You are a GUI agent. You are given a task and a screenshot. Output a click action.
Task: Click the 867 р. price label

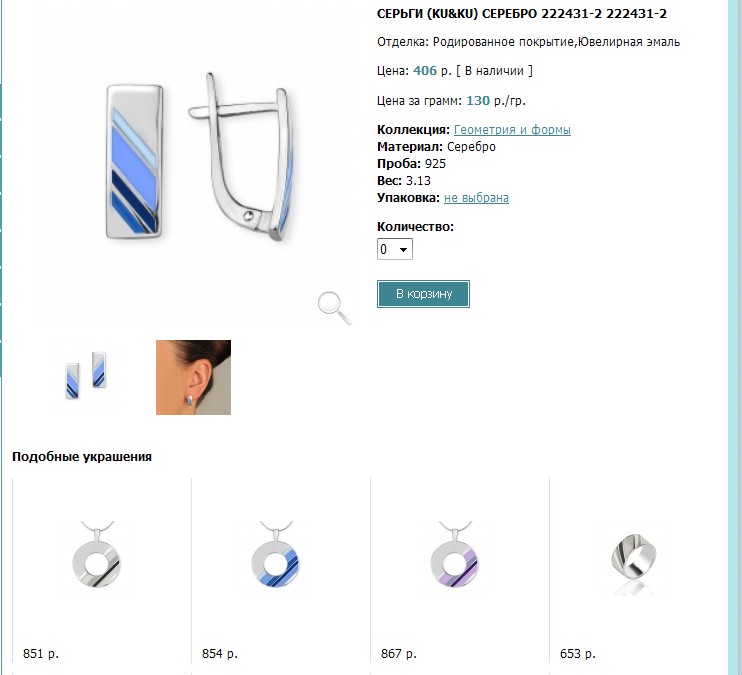(398, 654)
